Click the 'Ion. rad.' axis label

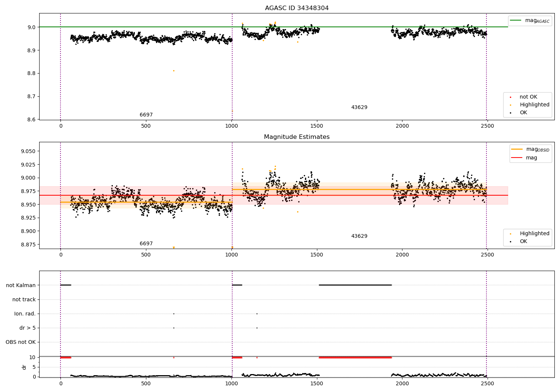[x=25, y=314]
